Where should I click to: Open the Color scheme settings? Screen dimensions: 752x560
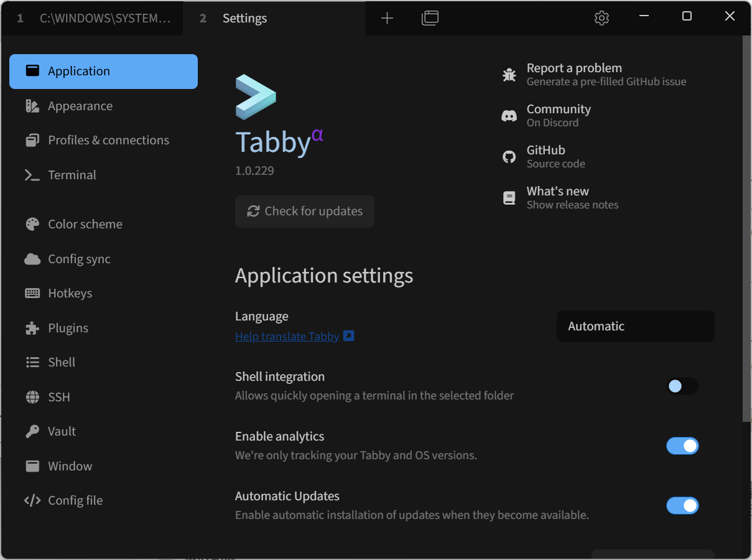coord(84,224)
